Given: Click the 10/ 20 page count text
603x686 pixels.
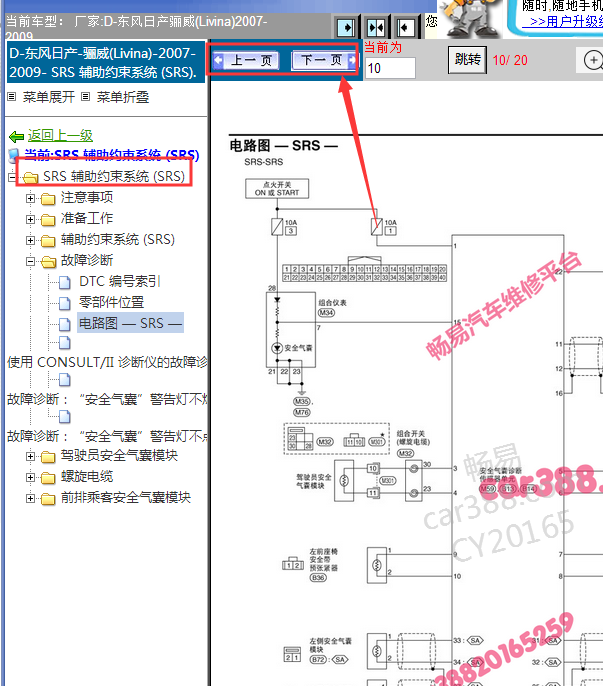Looking at the screenshot, I should 510,60.
